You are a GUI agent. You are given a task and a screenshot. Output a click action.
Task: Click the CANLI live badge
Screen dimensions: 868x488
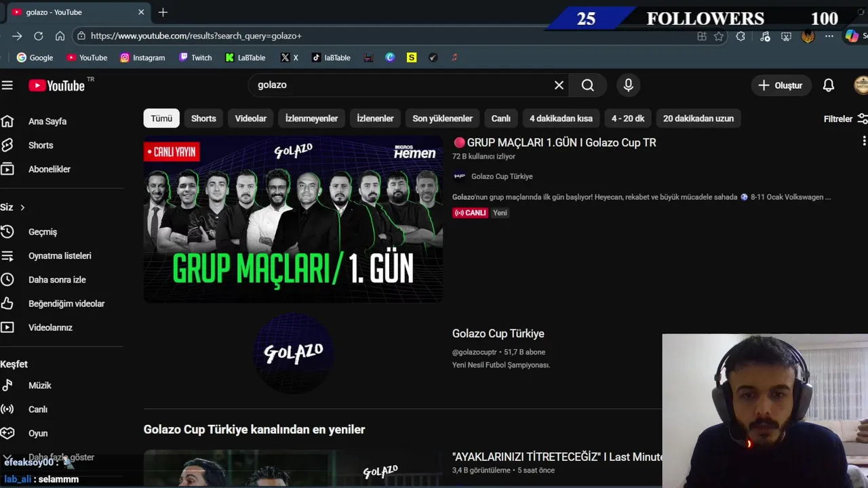[470, 213]
